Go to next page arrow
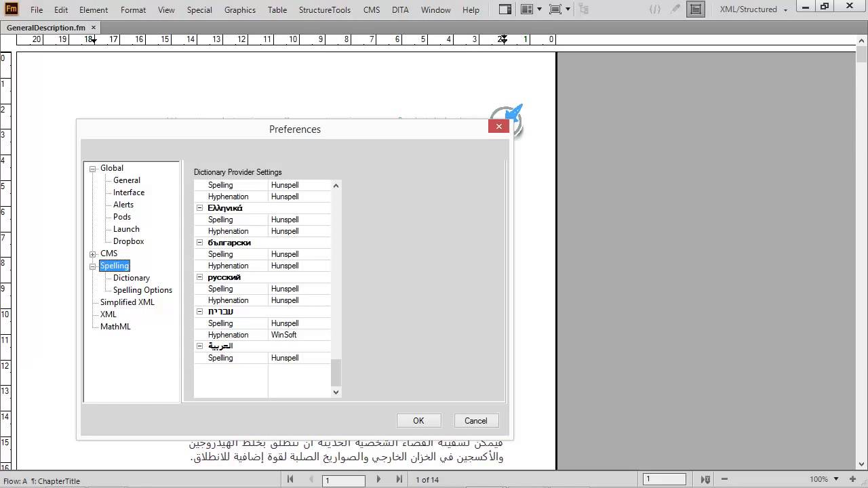The image size is (868, 488). pos(378,479)
